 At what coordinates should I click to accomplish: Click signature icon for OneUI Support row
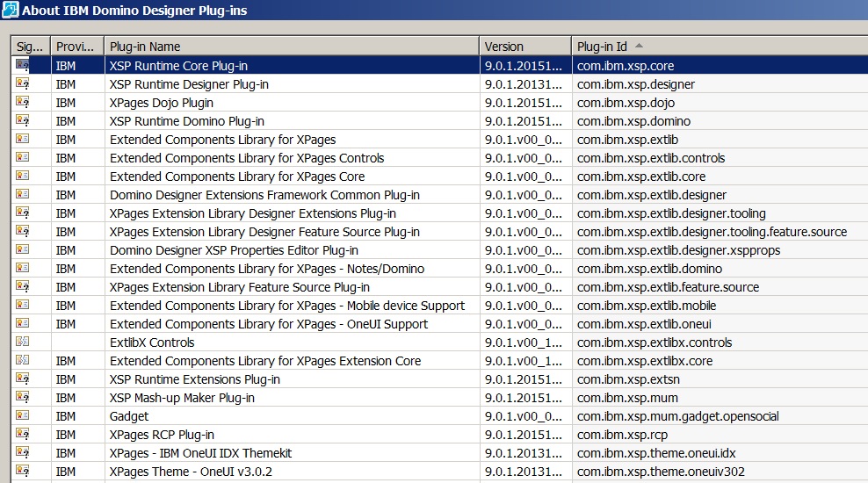tap(22, 323)
